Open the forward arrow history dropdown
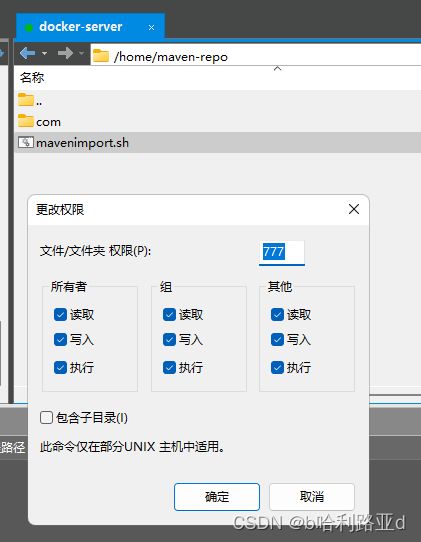The image size is (421, 542). click(82, 54)
